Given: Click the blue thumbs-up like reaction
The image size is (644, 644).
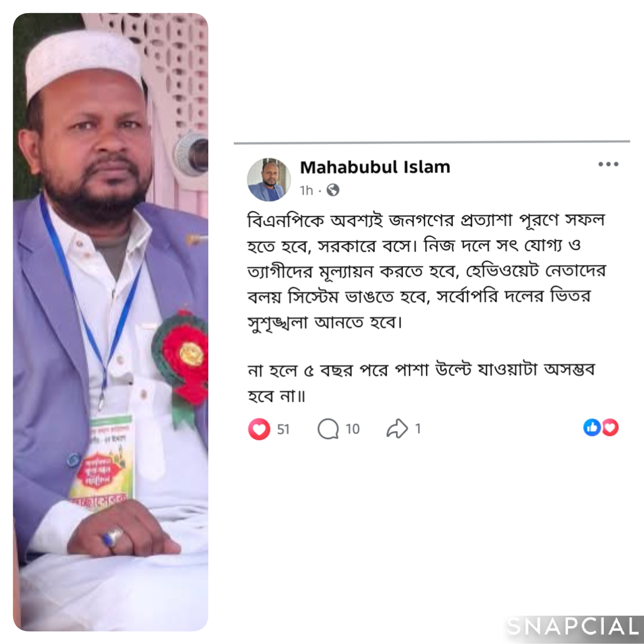Looking at the screenshot, I should pyautogui.click(x=592, y=428).
